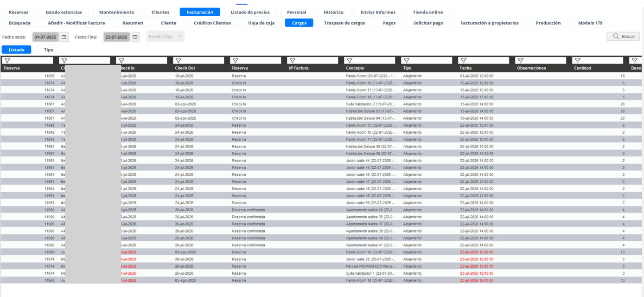Expand the Fecha Cargo dropdown

coord(165,37)
